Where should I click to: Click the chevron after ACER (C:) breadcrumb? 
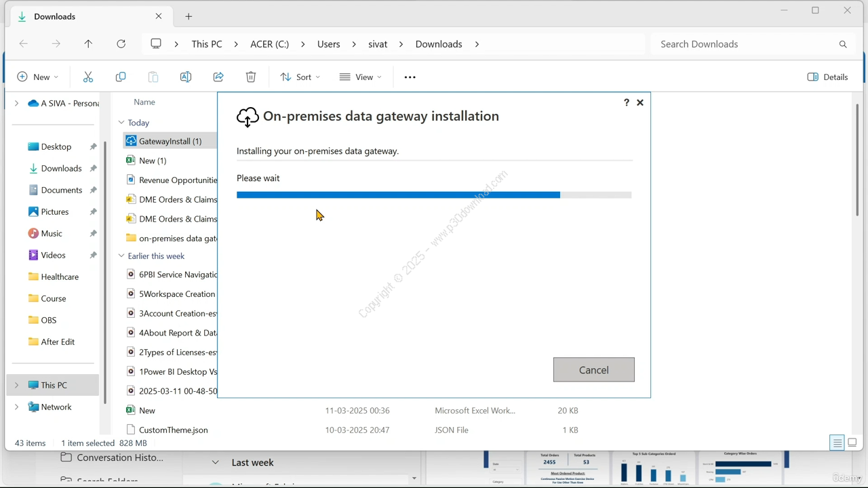click(x=303, y=44)
